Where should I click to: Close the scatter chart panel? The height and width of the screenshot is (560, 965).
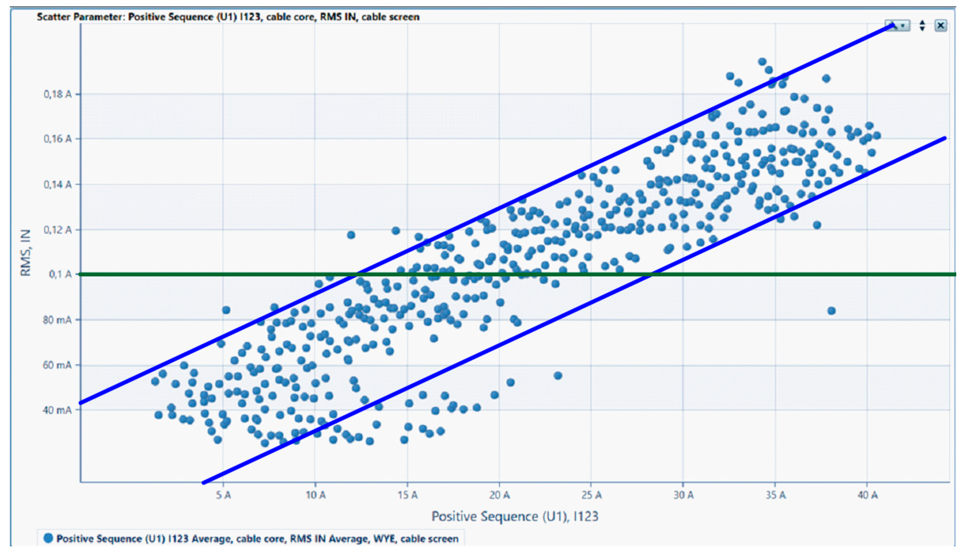pyautogui.click(x=941, y=26)
